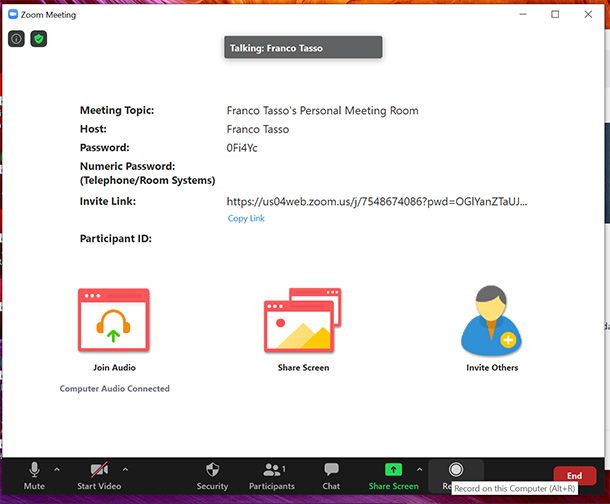Copy the invite link

coord(246,218)
